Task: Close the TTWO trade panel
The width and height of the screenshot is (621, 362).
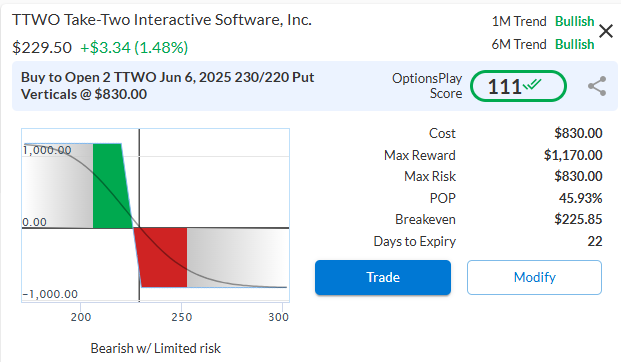Action: (606, 31)
